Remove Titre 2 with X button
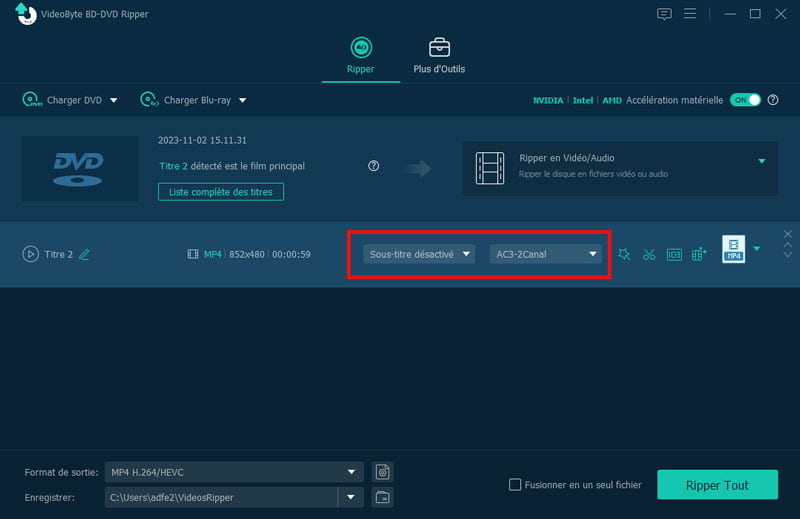The image size is (800, 519). (x=788, y=234)
